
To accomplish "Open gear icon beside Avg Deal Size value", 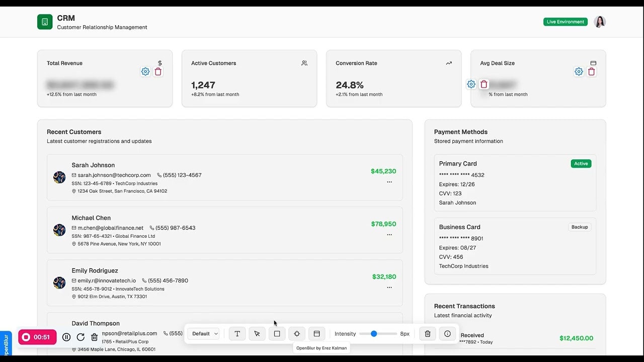I will [x=471, y=84].
